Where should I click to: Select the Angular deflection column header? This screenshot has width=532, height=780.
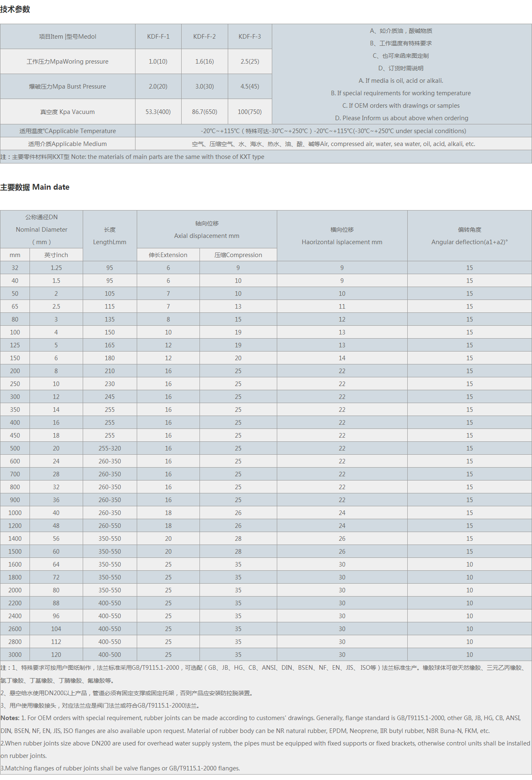[x=469, y=236]
